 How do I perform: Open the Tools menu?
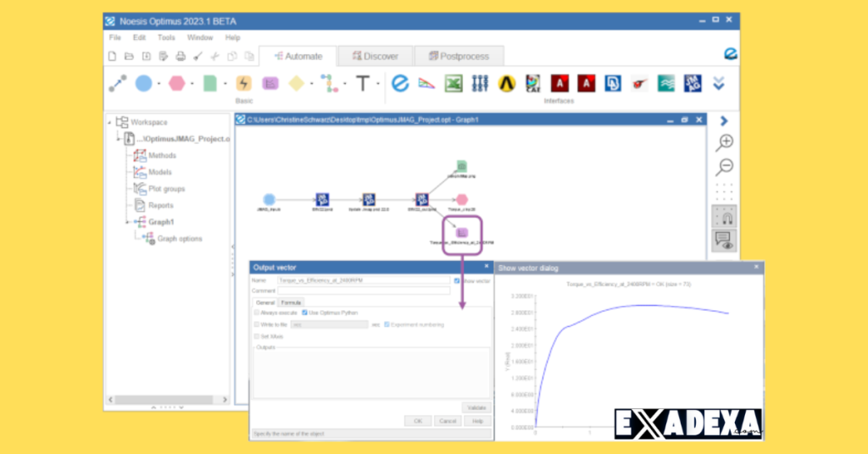[x=166, y=37]
